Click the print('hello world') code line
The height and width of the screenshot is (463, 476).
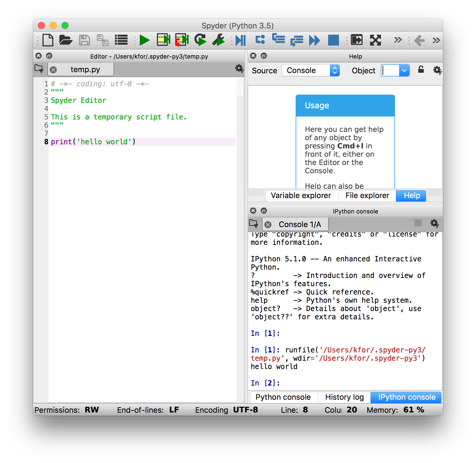click(93, 142)
